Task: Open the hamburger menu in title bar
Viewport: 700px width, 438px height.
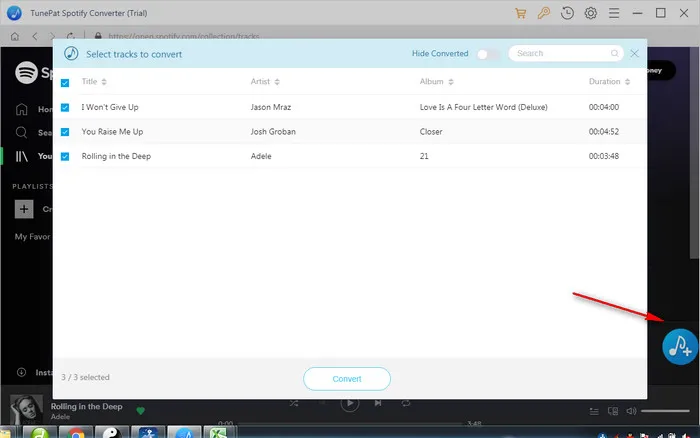Action: (x=614, y=13)
